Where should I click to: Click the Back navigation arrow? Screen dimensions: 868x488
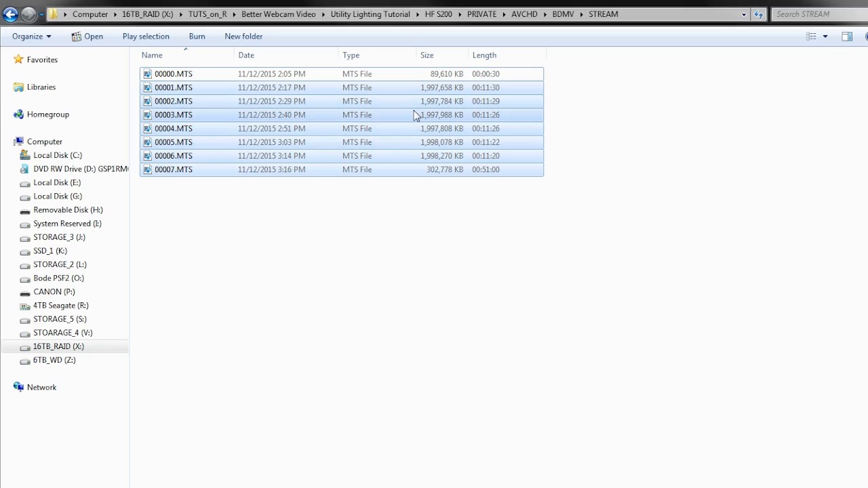(x=10, y=14)
